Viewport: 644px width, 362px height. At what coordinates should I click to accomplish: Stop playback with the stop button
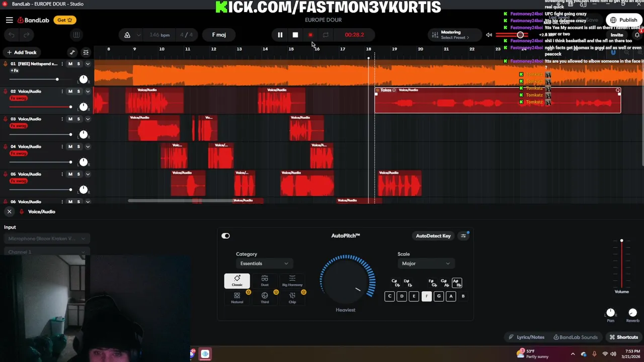pyautogui.click(x=295, y=35)
